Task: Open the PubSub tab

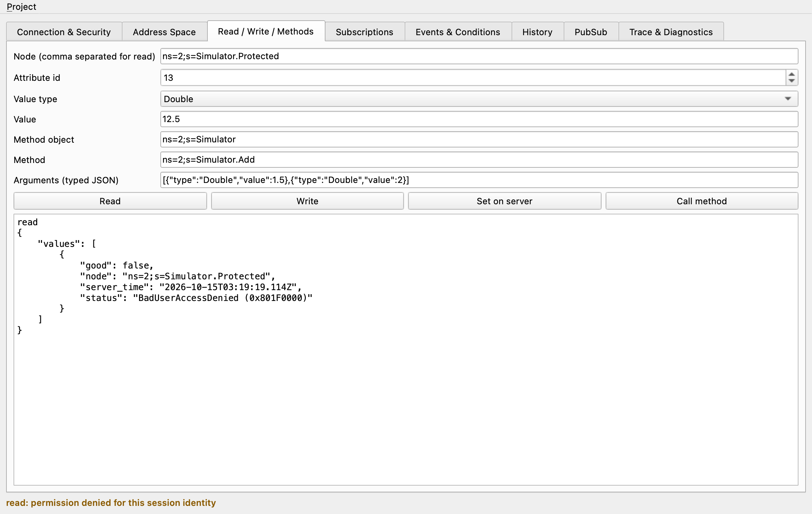Action: [x=591, y=32]
